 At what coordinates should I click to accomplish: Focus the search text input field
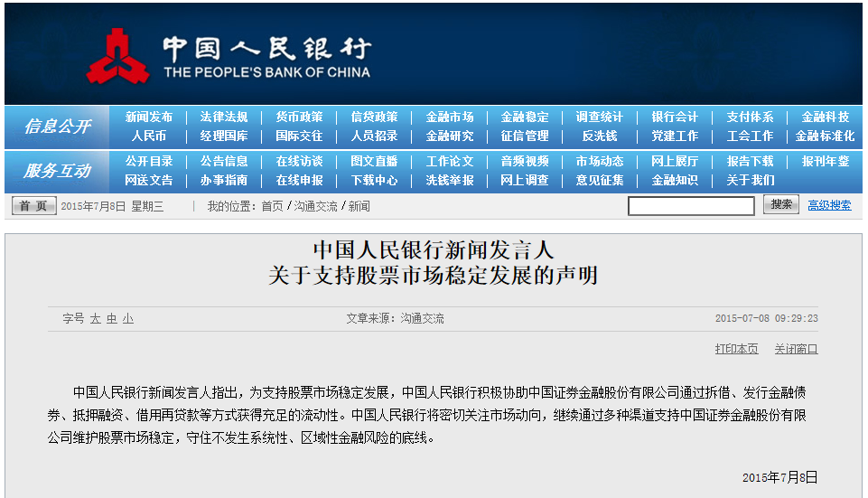pos(691,206)
